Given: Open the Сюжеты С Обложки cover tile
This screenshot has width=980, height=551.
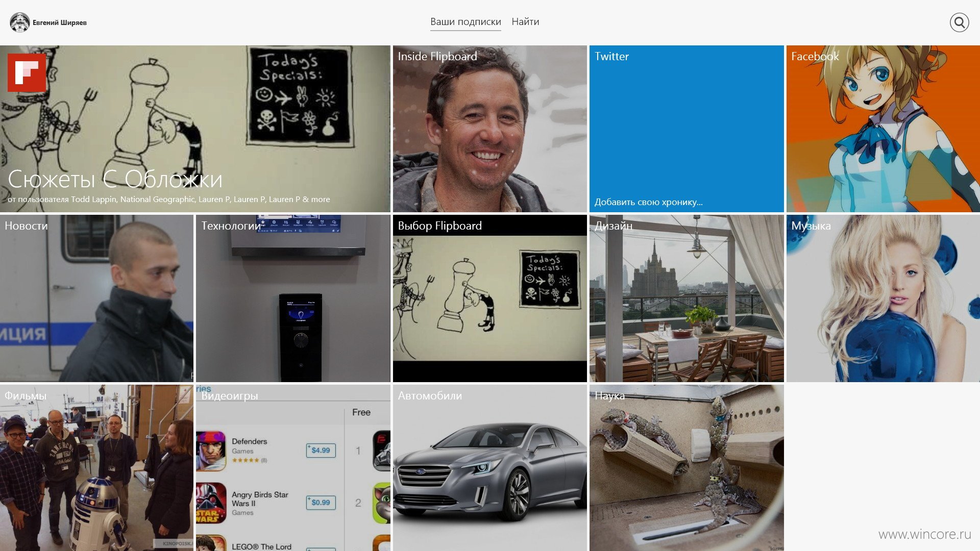Looking at the screenshot, I should tap(195, 129).
